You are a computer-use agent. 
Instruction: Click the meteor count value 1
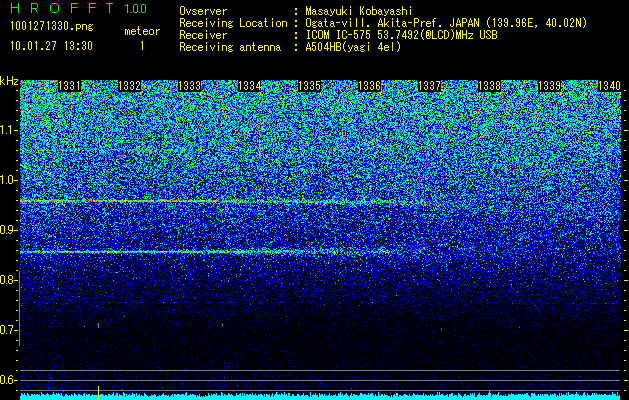(x=142, y=46)
